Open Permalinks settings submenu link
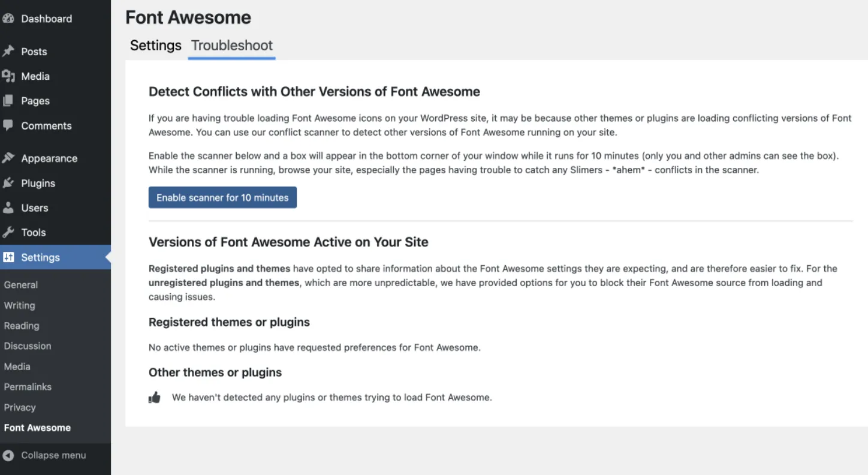The image size is (868, 475). click(x=28, y=387)
